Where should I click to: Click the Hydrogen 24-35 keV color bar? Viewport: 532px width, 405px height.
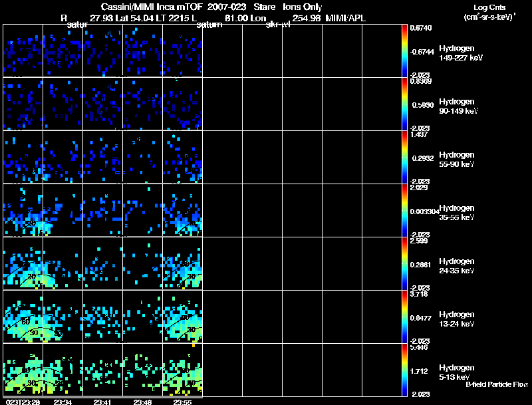404,263
